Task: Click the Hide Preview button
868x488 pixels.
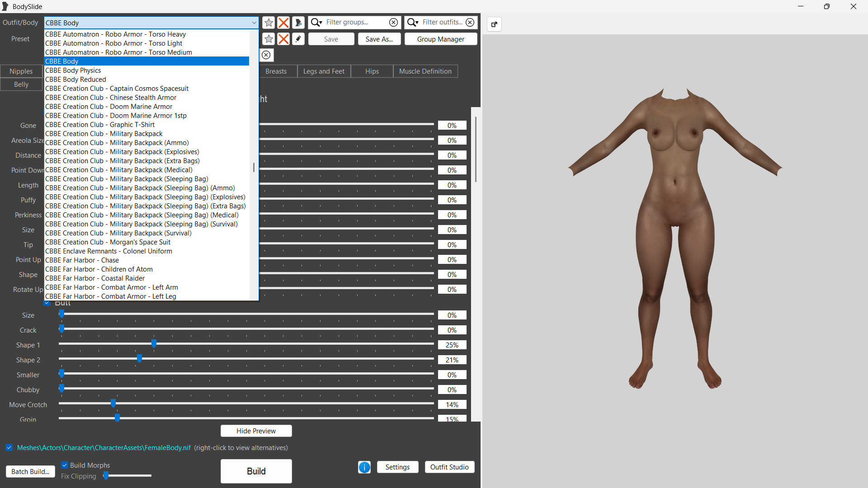Action: click(256, 431)
